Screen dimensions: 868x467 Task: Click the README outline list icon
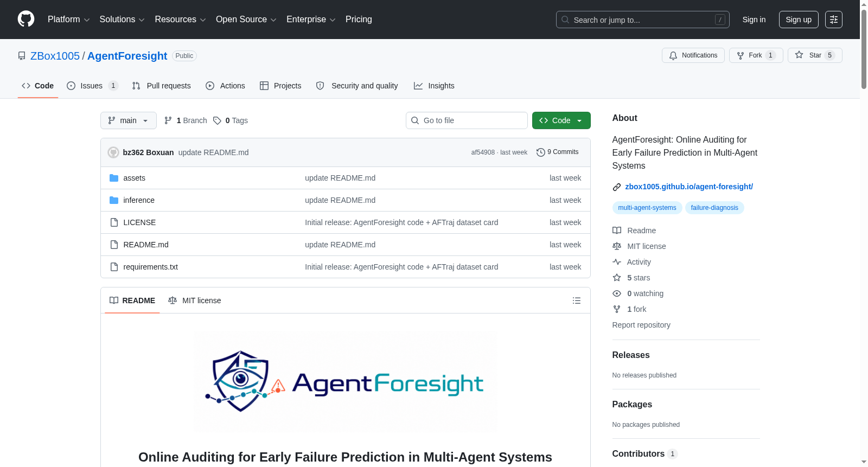click(x=577, y=300)
